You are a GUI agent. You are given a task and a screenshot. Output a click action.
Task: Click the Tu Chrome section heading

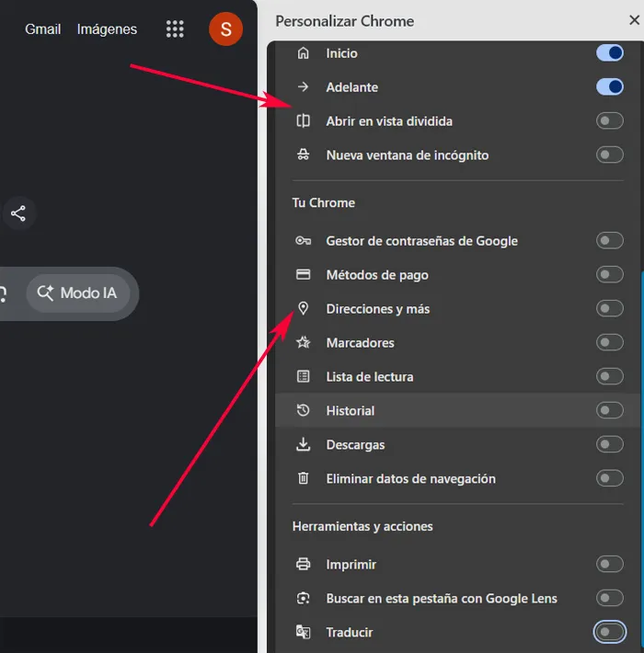tap(324, 203)
